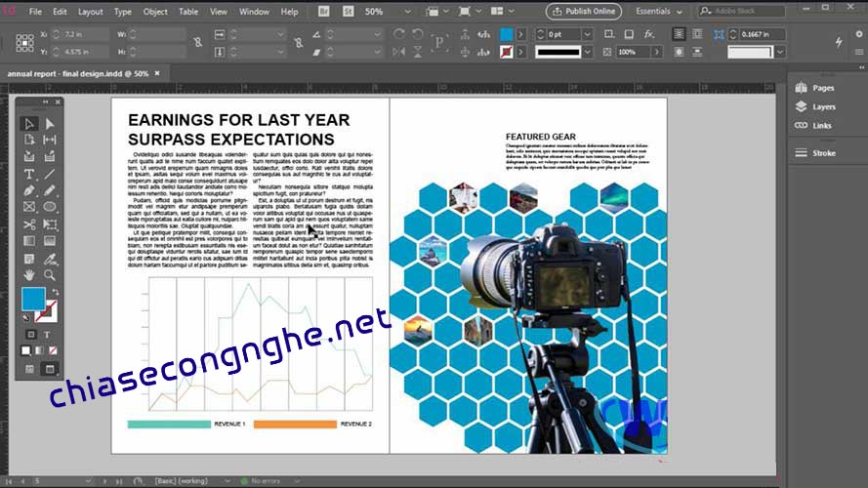
Task: Open the Layout menu
Action: click(x=90, y=12)
